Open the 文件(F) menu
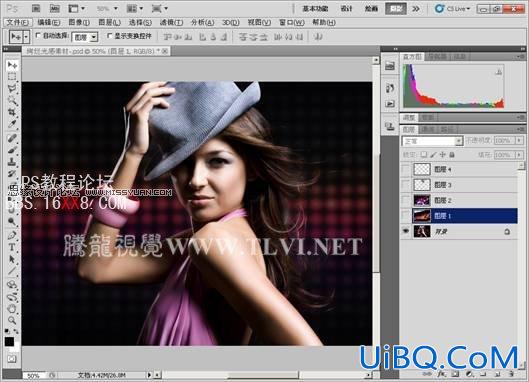The height and width of the screenshot is (382, 529). tap(18, 23)
